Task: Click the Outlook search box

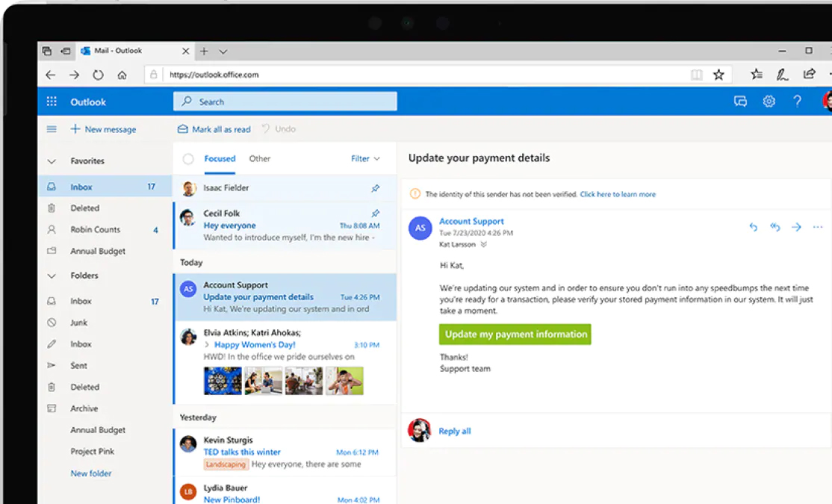Action: point(285,102)
